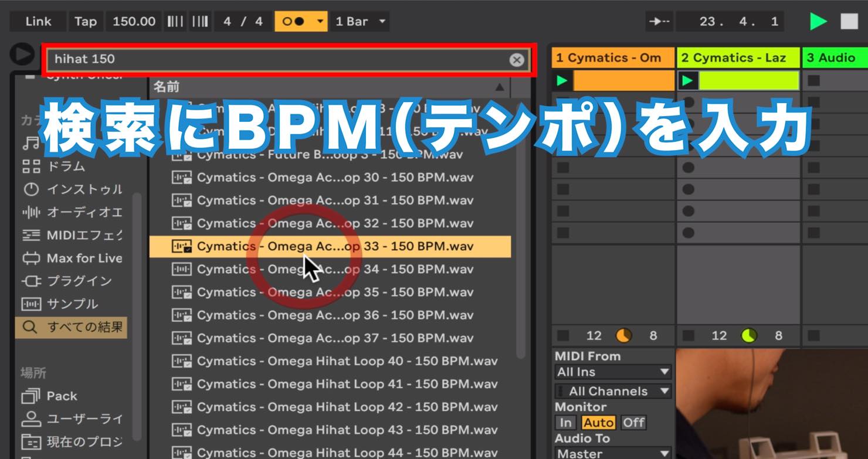This screenshot has width=868, height=459.
Task: Select the 3 Audio track header
Action: pos(835,58)
